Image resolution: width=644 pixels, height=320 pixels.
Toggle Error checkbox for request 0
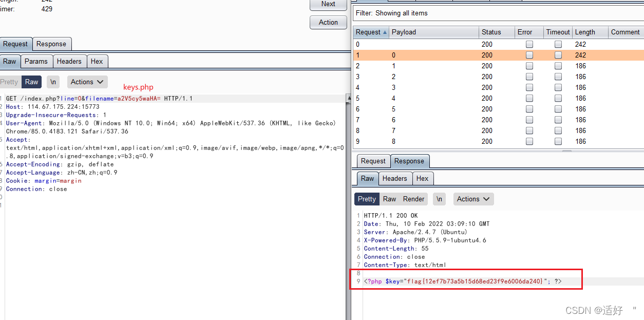pos(529,45)
